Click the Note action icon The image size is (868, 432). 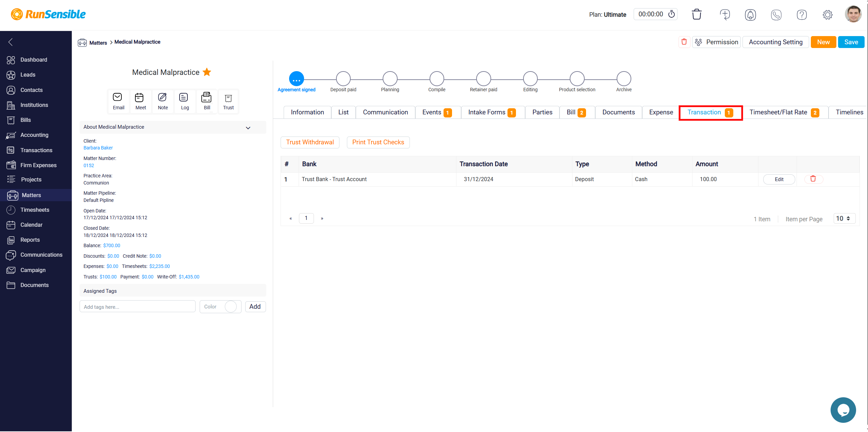click(163, 101)
